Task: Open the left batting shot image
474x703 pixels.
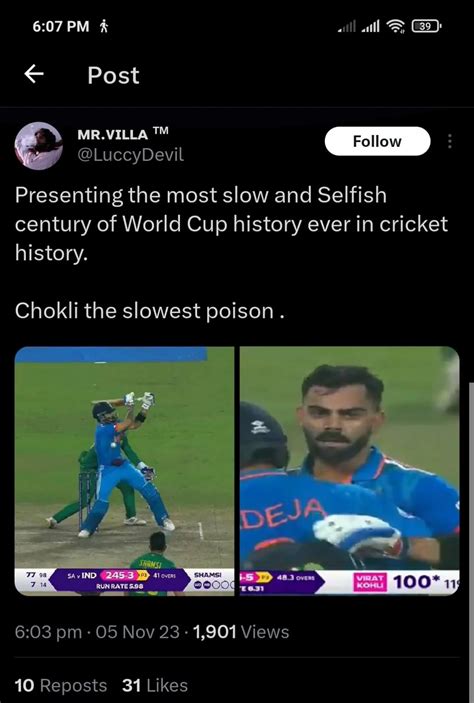Action: click(125, 471)
